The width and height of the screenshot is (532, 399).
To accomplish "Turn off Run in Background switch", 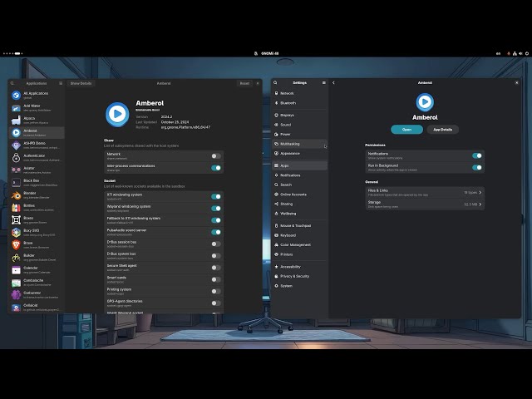I will [476, 168].
